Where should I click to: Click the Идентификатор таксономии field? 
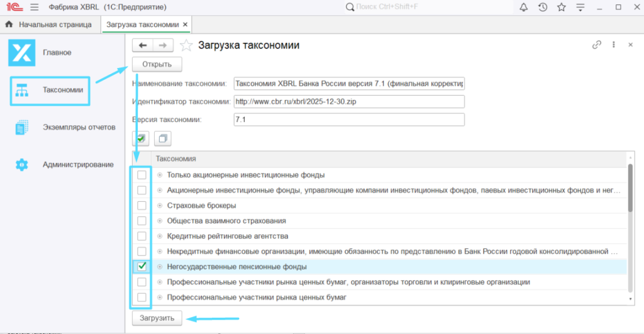(x=349, y=101)
